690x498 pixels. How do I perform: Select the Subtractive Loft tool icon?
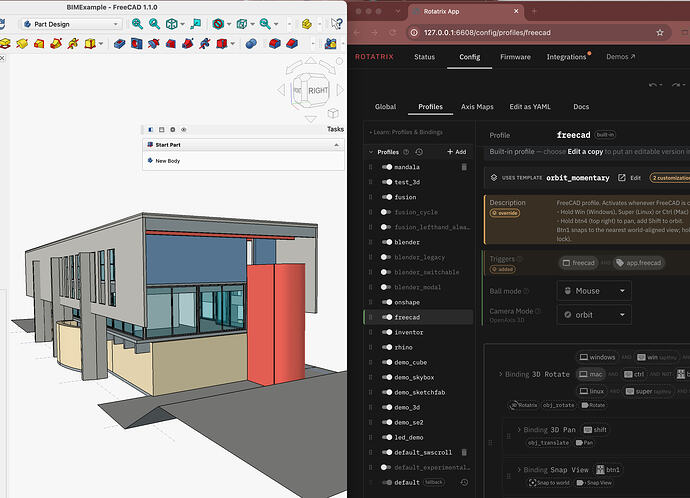171,44
